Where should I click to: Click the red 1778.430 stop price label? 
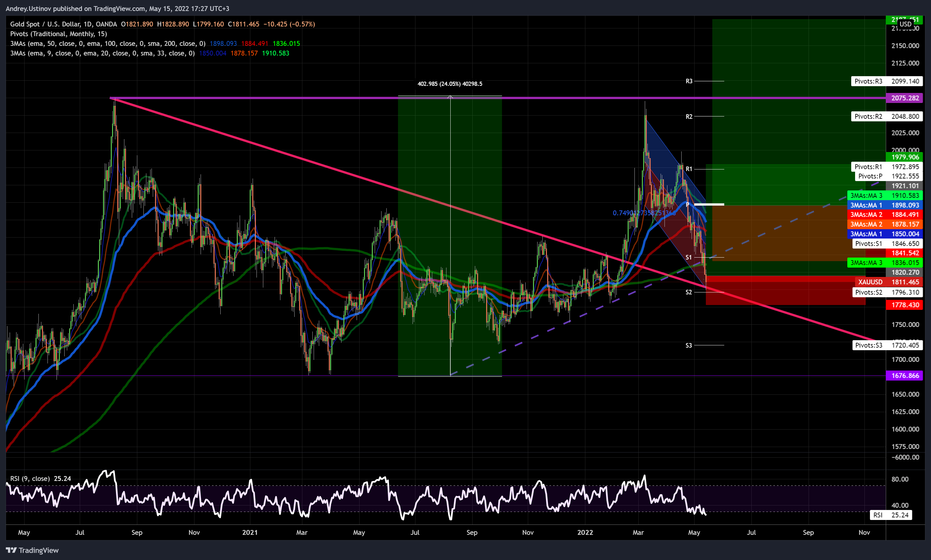tap(904, 305)
